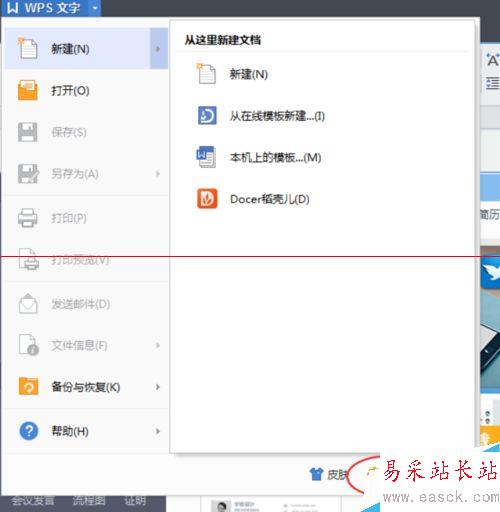Select 另存为(A) menu entry
Screen dimensions: 500x512
86,174
